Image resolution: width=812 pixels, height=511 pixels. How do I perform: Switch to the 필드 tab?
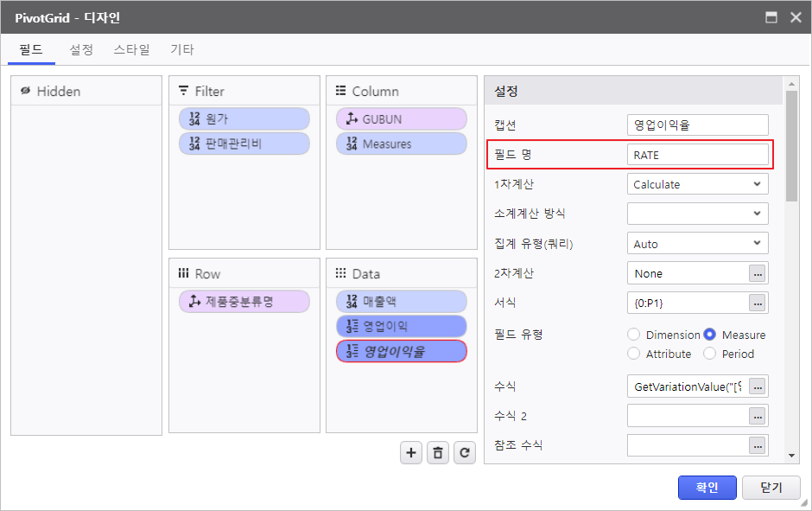pyautogui.click(x=31, y=50)
